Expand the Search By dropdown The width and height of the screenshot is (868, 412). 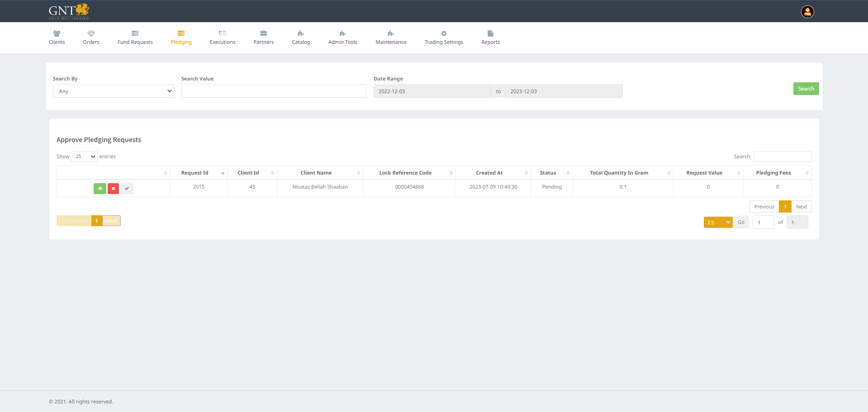tap(113, 91)
